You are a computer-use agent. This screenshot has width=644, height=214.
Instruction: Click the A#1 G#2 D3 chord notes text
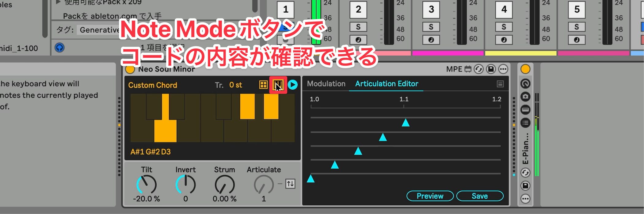pos(151,152)
